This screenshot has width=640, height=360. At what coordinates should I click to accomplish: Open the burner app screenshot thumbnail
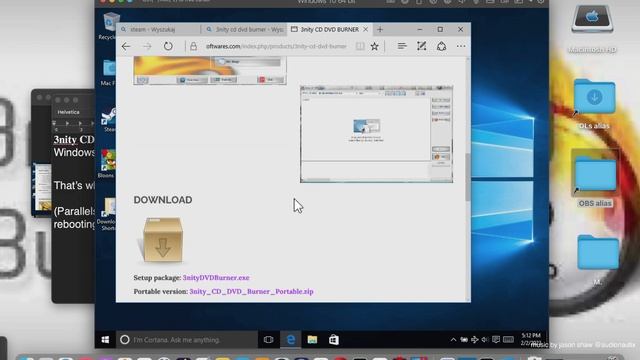pos(376,134)
